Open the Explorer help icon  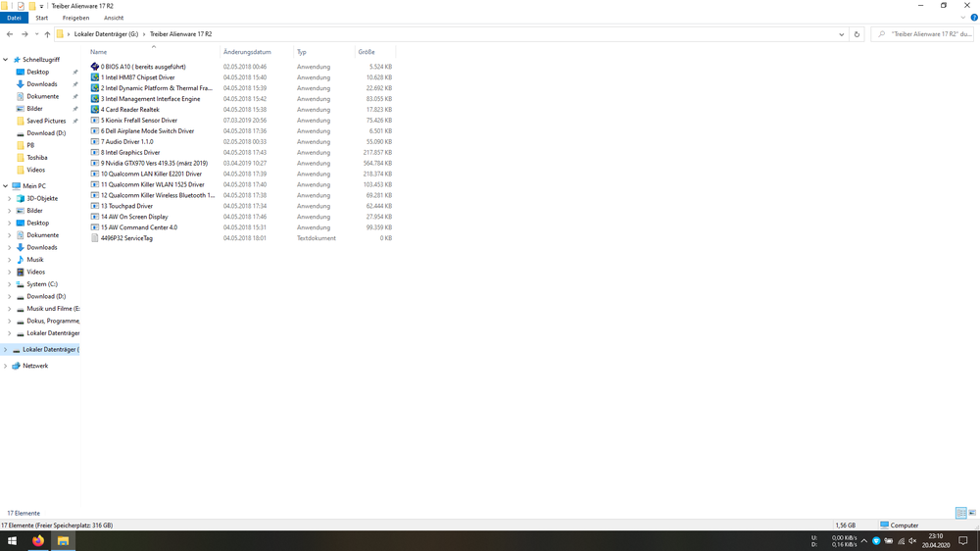click(x=973, y=18)
